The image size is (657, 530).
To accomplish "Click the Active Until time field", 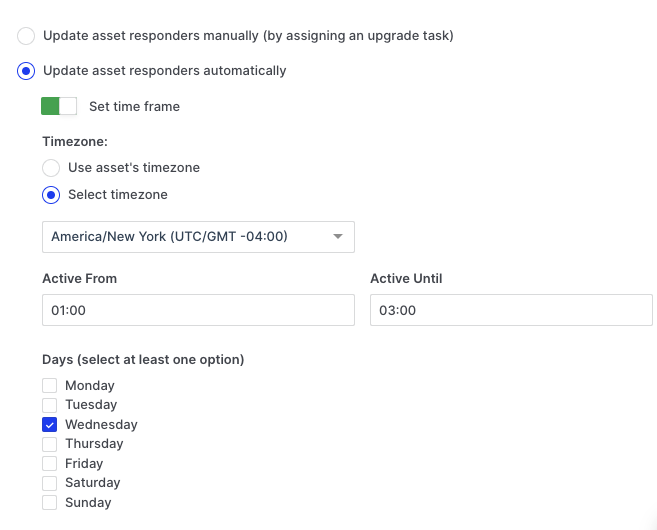I will click(x=511, y=310).
